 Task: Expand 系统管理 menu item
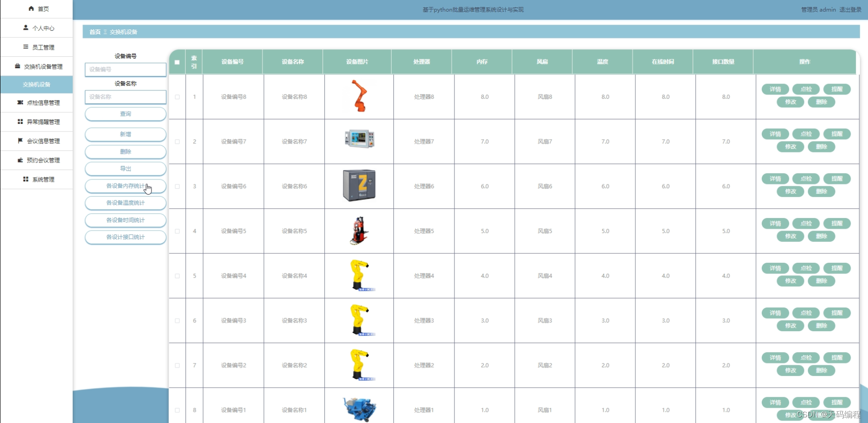click(36, 179)
